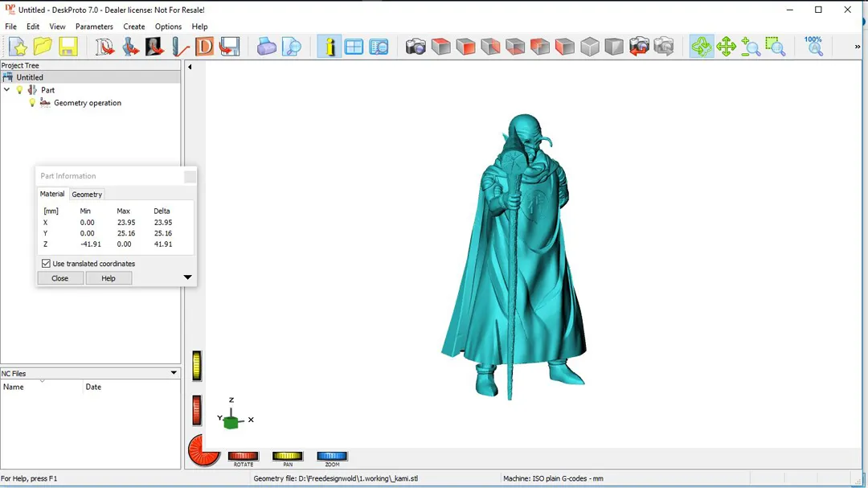The width and height of the screenshot is (868, 488).
Task: Toggle the light bulb next to Part
Action: (x=20, y=90)
